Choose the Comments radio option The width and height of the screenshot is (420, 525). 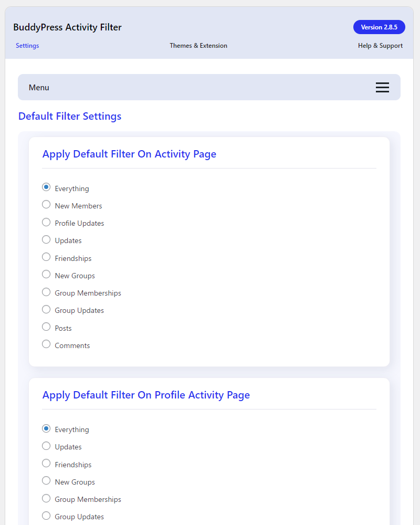[x=46, y=344]
